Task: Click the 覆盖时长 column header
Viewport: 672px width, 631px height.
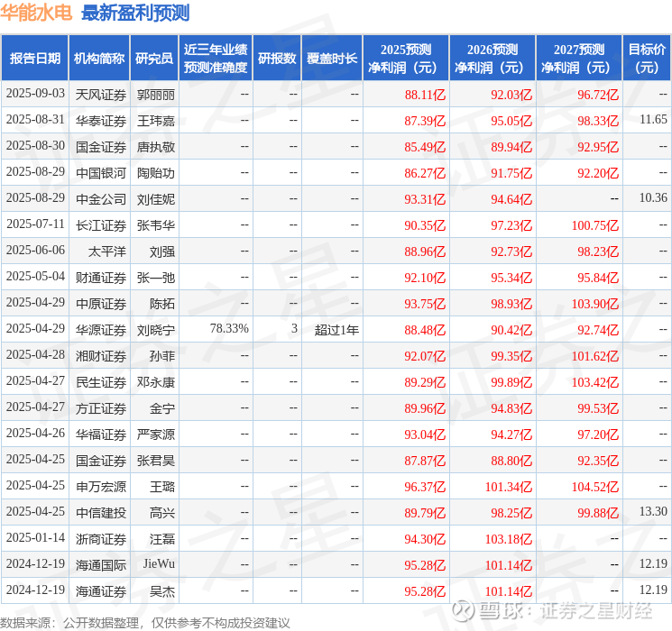Action: tap(332, 59)
